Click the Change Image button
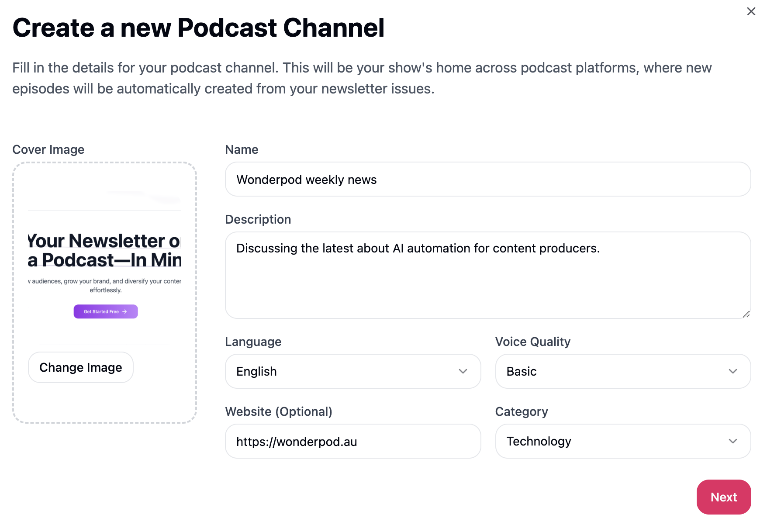Image resolution: width=767 pixels, height=532 pixels. [81, 367]
